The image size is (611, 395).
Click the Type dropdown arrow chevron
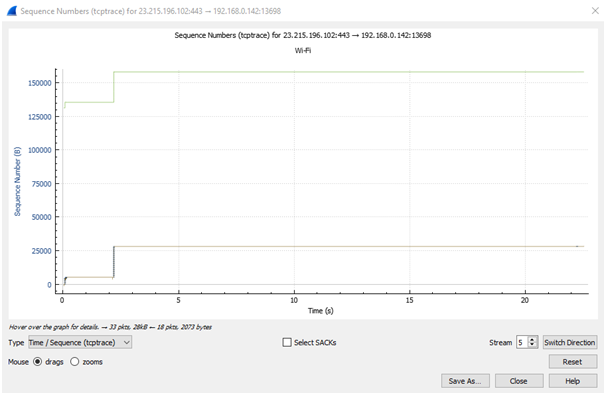pos(126,342)
